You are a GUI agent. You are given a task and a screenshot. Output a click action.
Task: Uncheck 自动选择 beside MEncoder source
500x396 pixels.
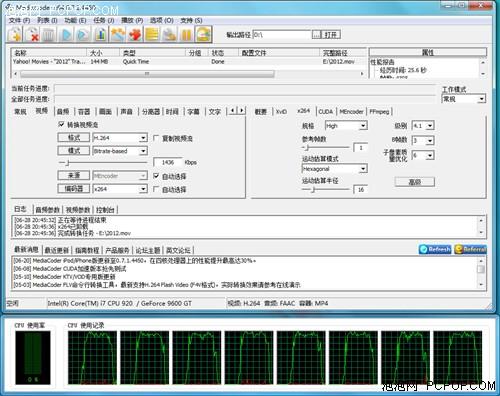(156, 176)
